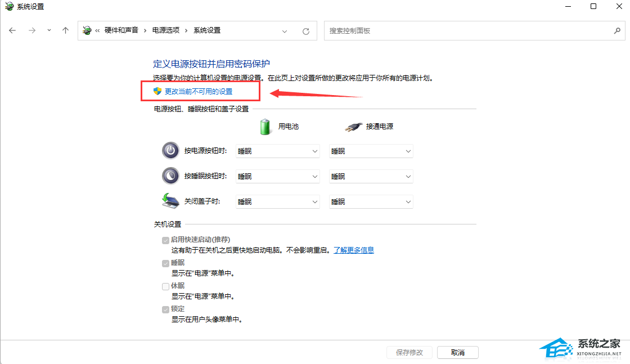This screenshot has width=630, height=364.
Task: Go up one level with Up arrow
Action: 65,30
